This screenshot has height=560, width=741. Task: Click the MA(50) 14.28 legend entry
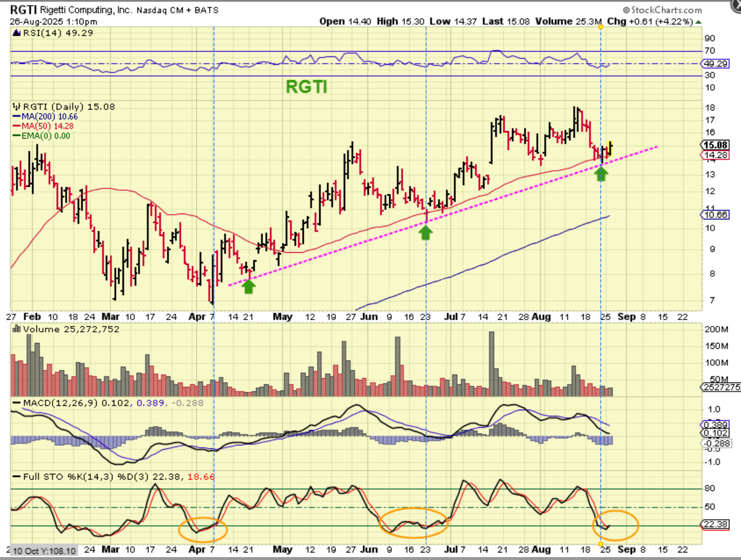pos(43,126)
